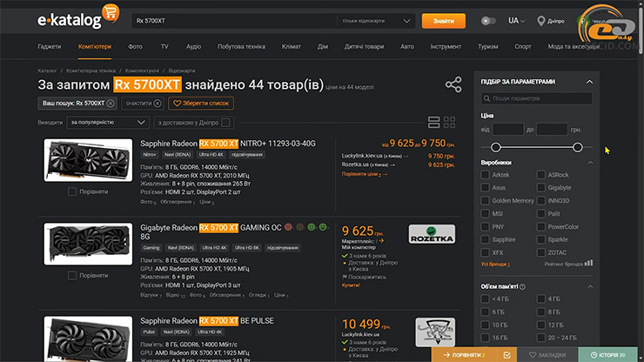Click the share icon beside results heading
The height and width of the screenshot is (362, 644).
coord(453,84)
